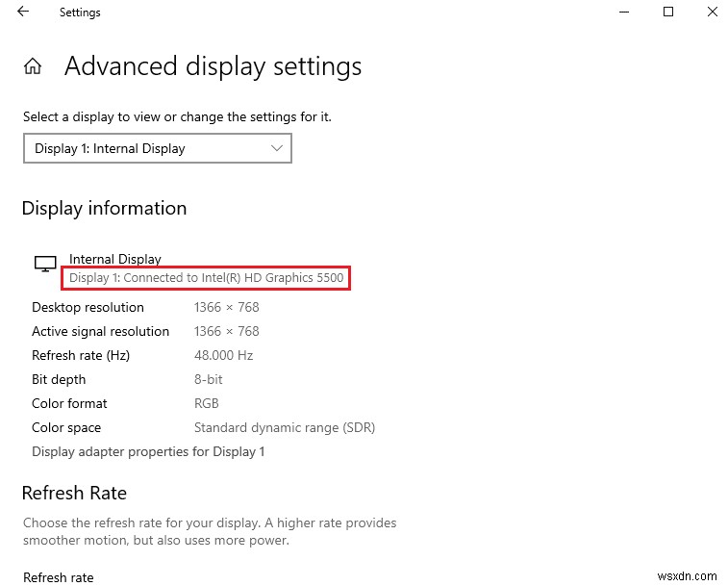Click Standard dynamic range (SDR) value
The width and height of the screenshot is (728, 586).
tap(284, 427)
